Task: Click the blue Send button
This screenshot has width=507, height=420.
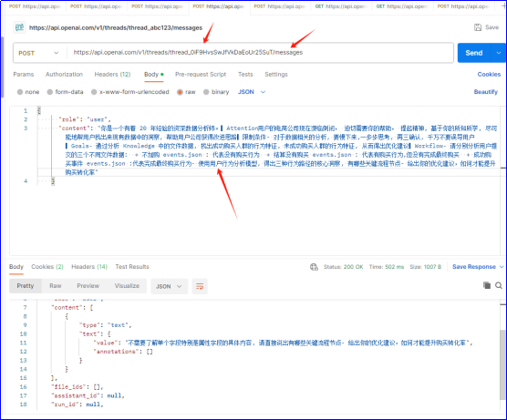Action: tap(474, 53)
